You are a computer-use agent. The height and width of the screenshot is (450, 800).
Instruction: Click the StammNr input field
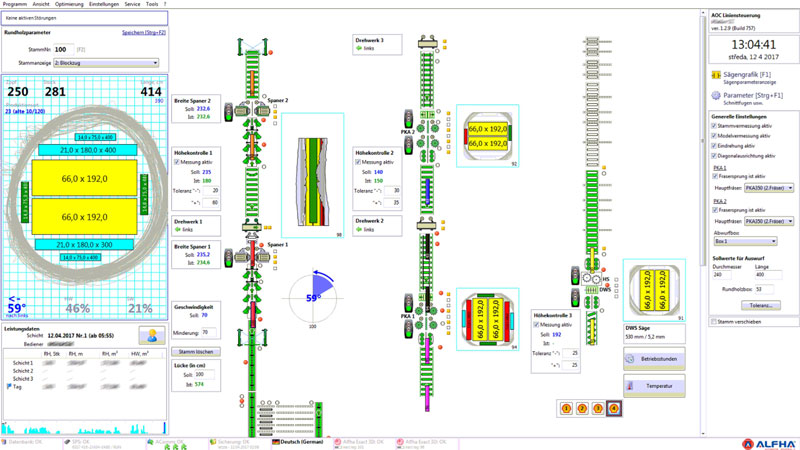(x=63, y=48)
